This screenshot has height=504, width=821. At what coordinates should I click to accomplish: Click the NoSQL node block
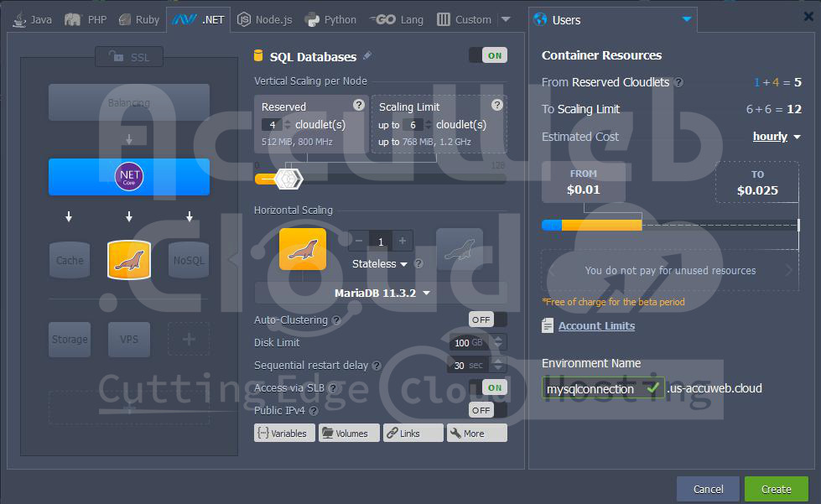tap(188, 261)
